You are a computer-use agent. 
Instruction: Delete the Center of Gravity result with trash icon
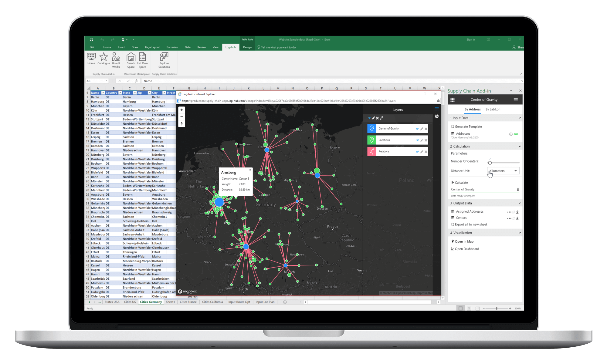[x=518, y=189]
